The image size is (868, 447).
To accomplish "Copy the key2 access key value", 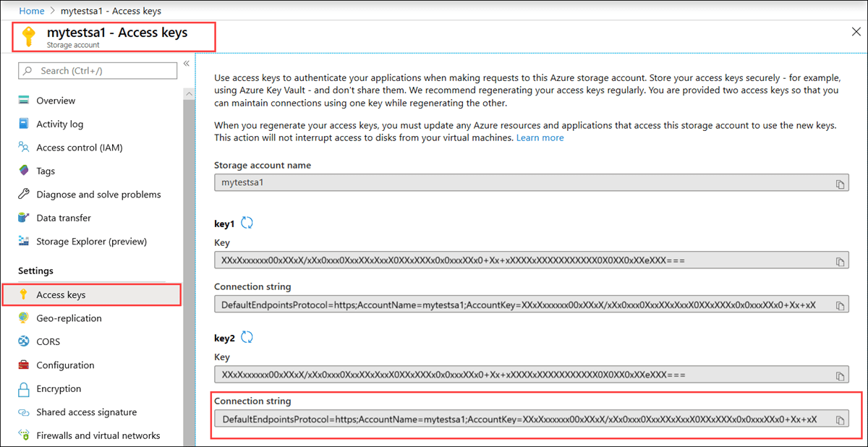I will [x=841, y=374].
